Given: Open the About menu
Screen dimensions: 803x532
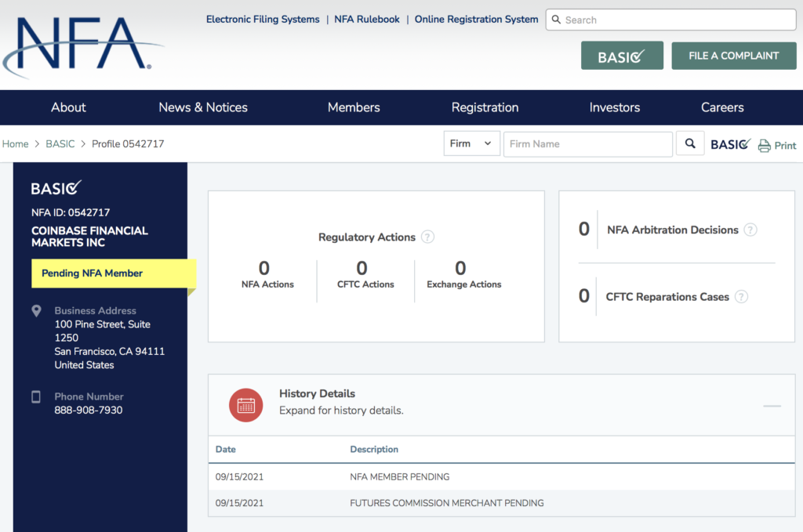Looking at the screenshot, I should pos(69,107).
